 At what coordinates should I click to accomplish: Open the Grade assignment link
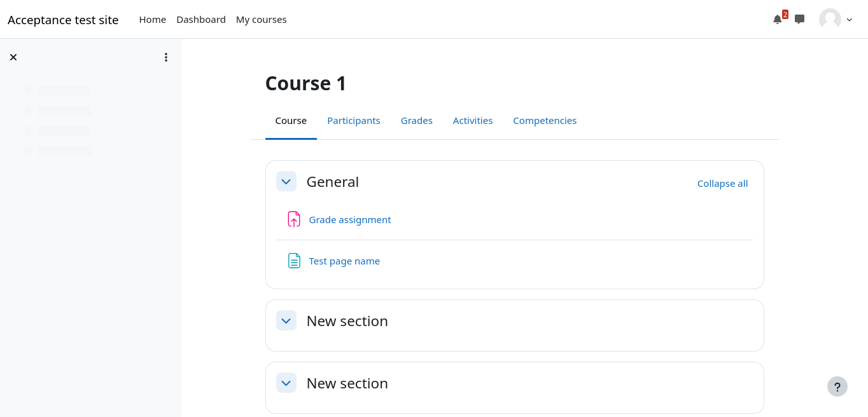click(350, 220)
